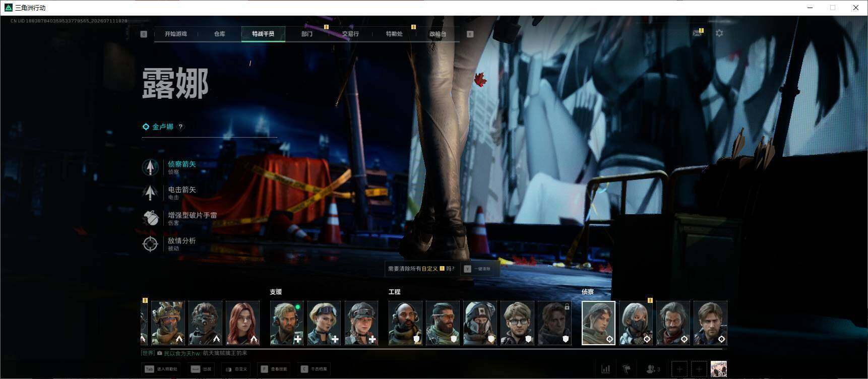
Task: Click the 一键清除 button
Action: [478, 269]
